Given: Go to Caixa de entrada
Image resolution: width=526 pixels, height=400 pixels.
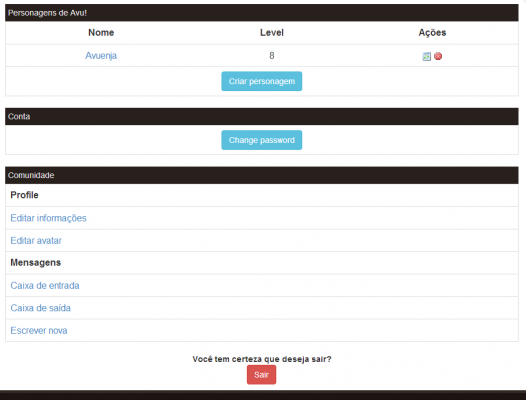Looking at the screenshot, I should 45,286.
